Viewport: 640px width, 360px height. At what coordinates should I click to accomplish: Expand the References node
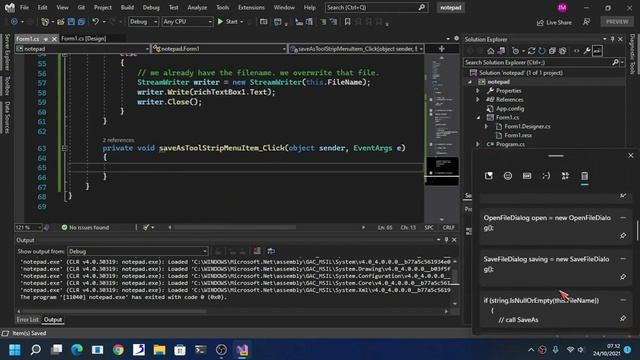(478, 100)
